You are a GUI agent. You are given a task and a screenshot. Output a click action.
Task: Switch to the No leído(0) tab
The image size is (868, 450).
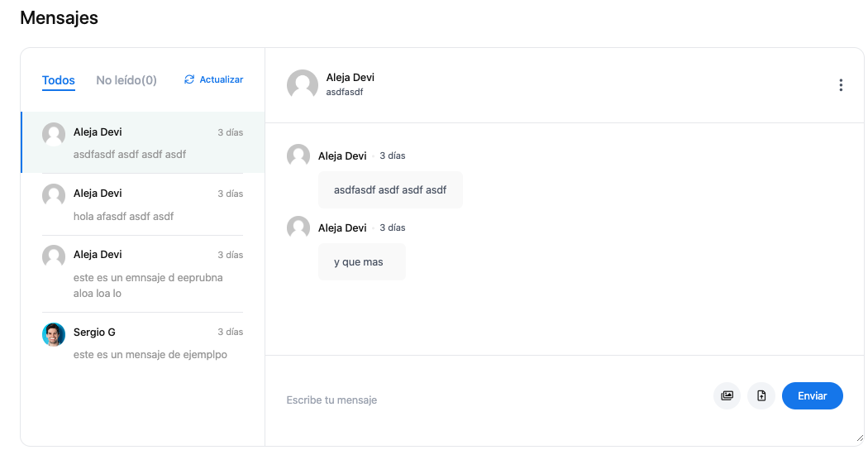(126, 80)
